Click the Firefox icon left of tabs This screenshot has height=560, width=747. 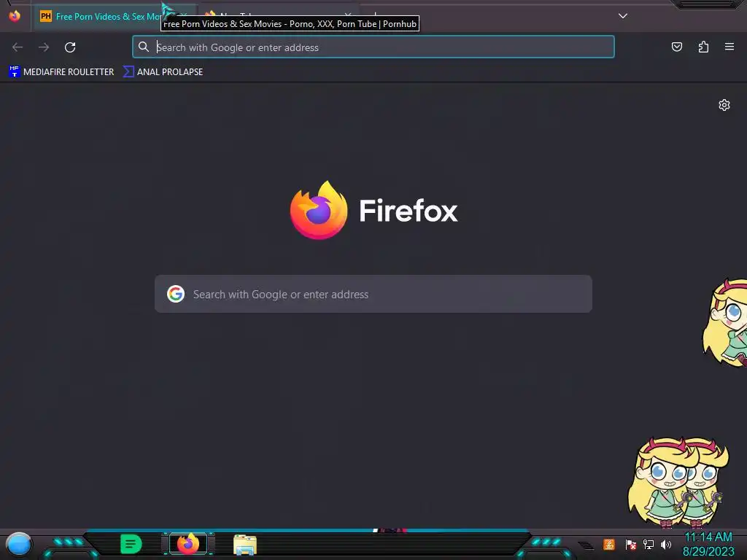point(15,16)
